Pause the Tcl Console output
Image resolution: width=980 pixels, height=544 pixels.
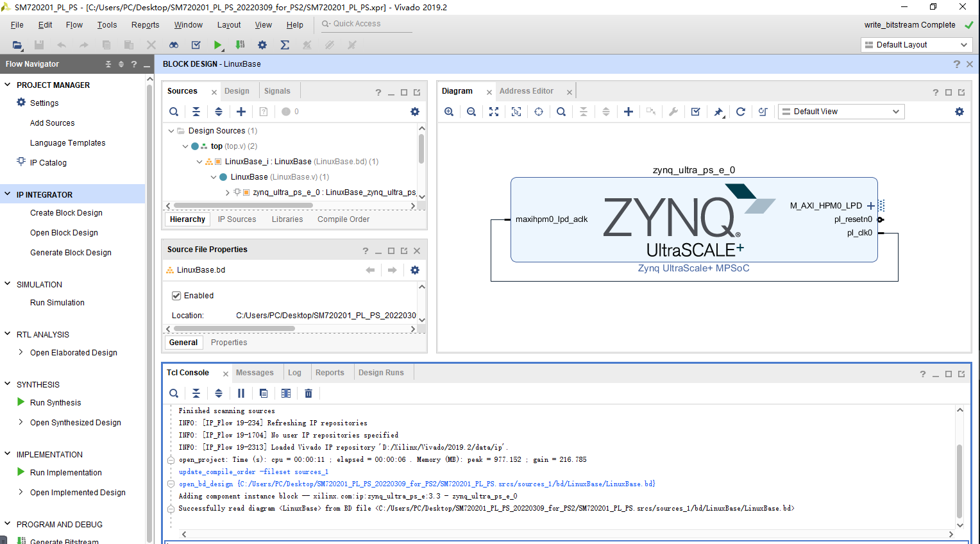(x=241, y=393)
